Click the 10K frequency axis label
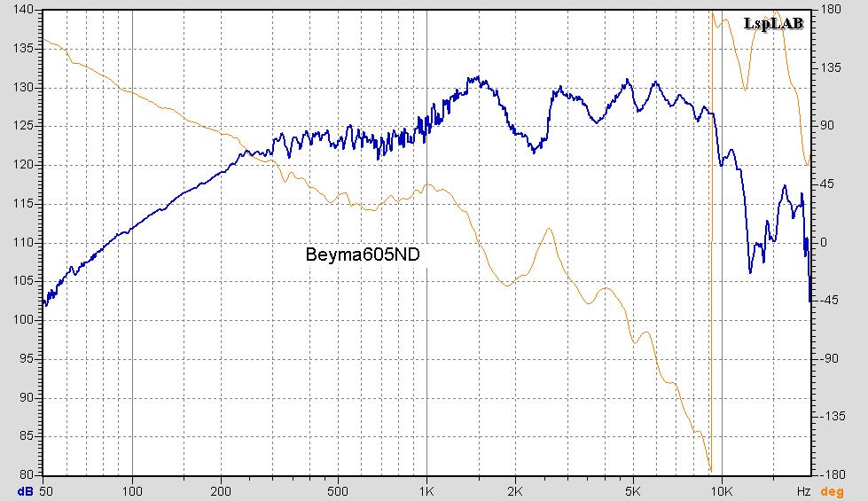Image resolution: width=868 pixels, height=501 pixels. click(722, 491)
